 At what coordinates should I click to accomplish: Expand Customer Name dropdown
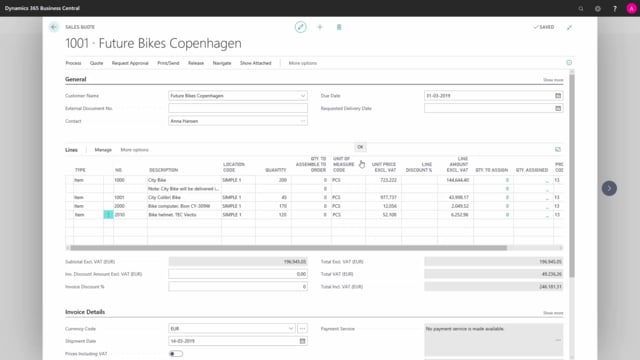303,96
